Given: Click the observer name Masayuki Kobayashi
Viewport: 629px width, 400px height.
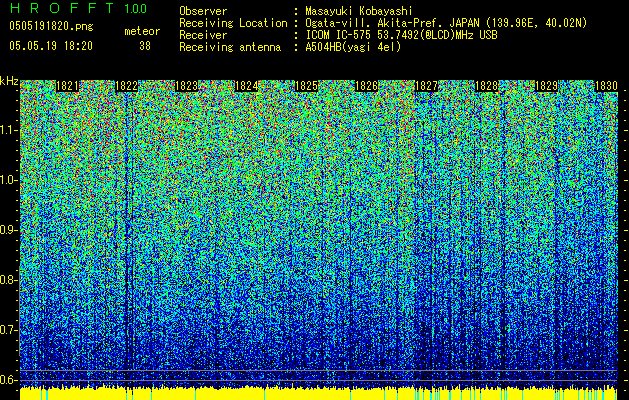Looking at the screenshot, I should pos(359,11).
